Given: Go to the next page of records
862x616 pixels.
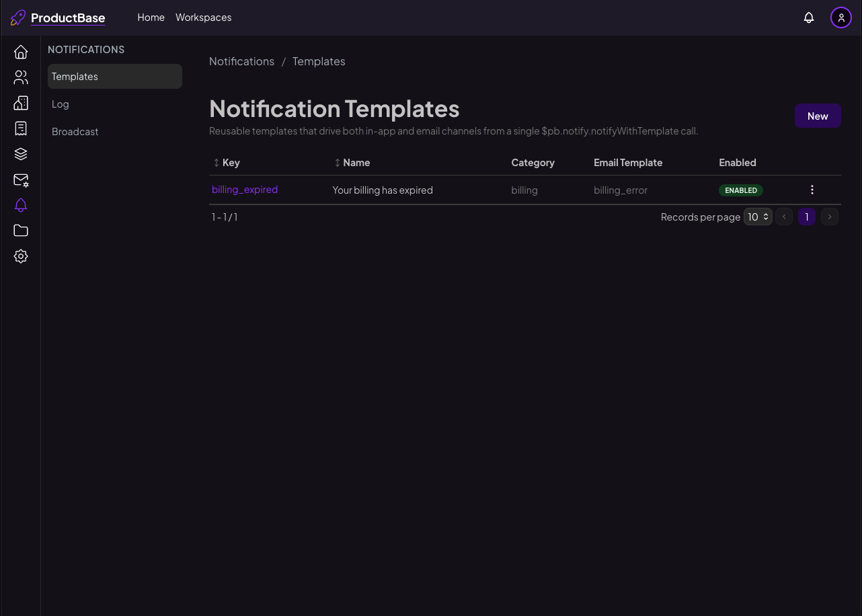Looking at the screenshot, I should point(830,217).
